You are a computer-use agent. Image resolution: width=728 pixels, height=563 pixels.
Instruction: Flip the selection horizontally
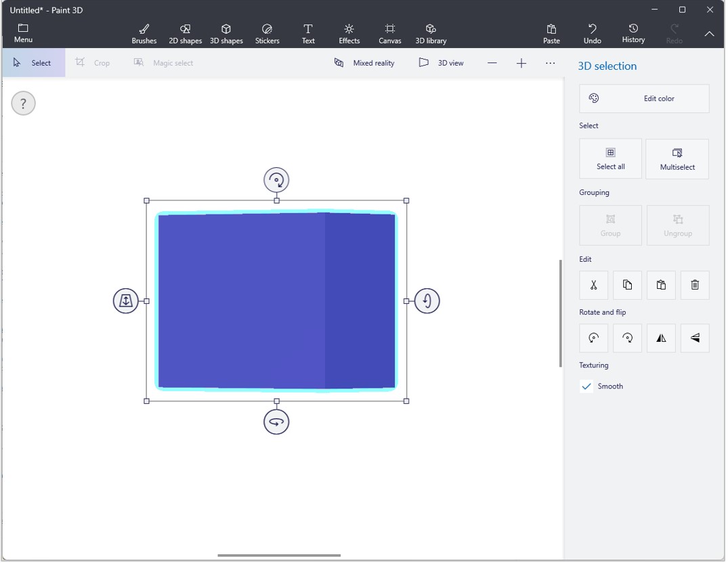tap(661, 338)
